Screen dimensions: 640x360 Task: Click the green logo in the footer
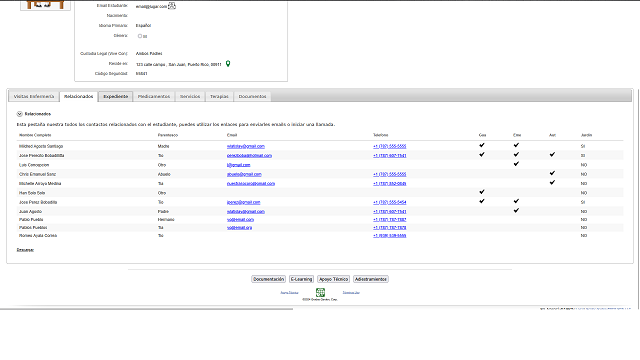pyautogui.click(x=320, y=292)
